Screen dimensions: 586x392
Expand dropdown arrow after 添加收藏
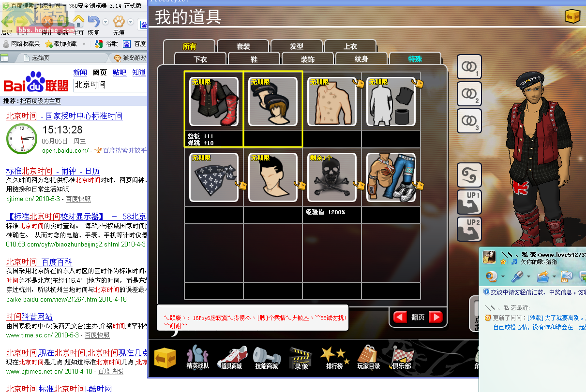(x=84, y=44)
